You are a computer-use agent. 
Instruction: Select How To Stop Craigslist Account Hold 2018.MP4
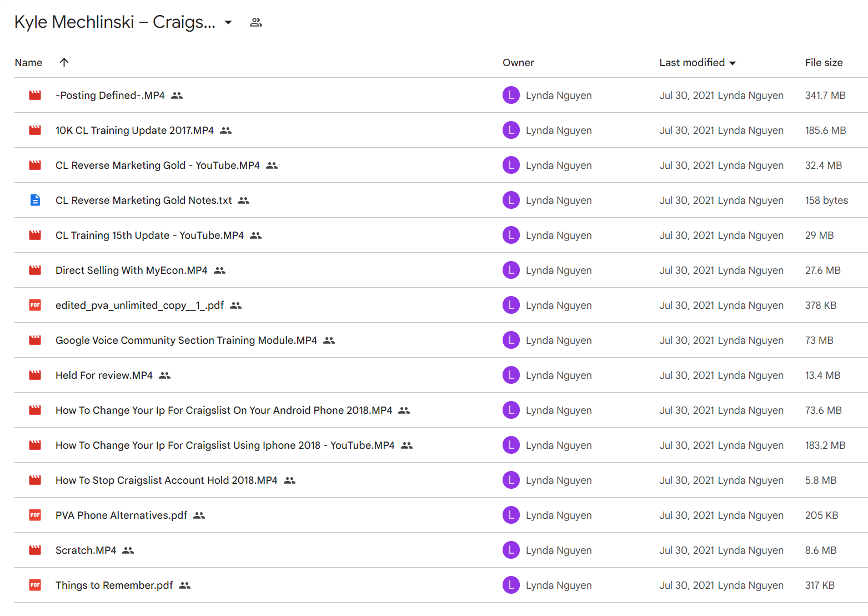point(167,480)
